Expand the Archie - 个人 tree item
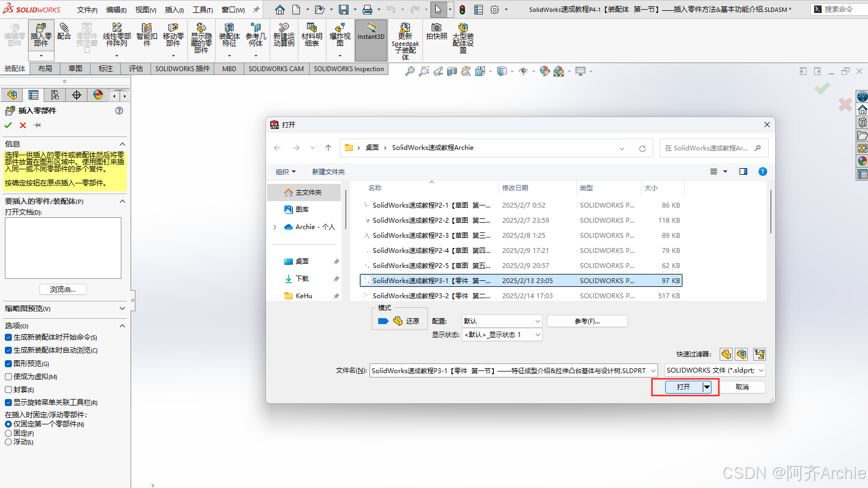The image size is (868, 488). point(275,227)
